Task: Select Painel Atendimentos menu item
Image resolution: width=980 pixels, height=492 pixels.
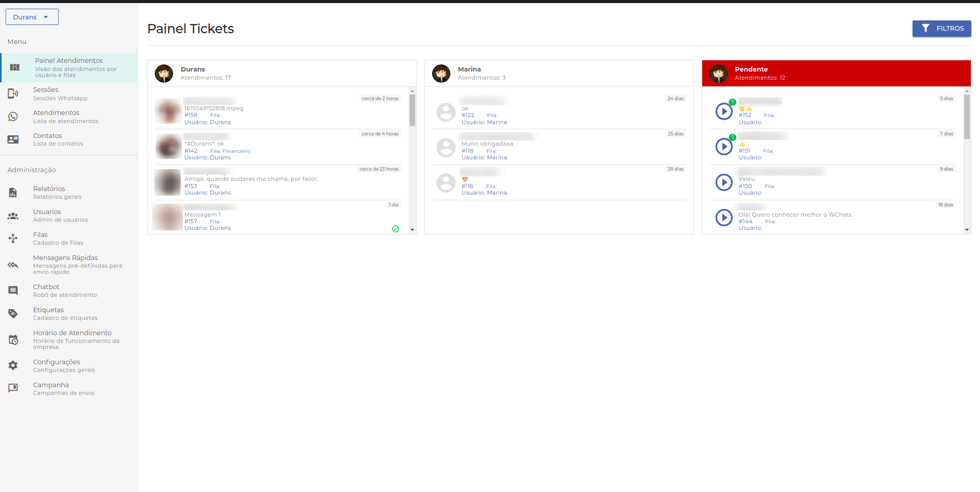Action: point(69,67)
